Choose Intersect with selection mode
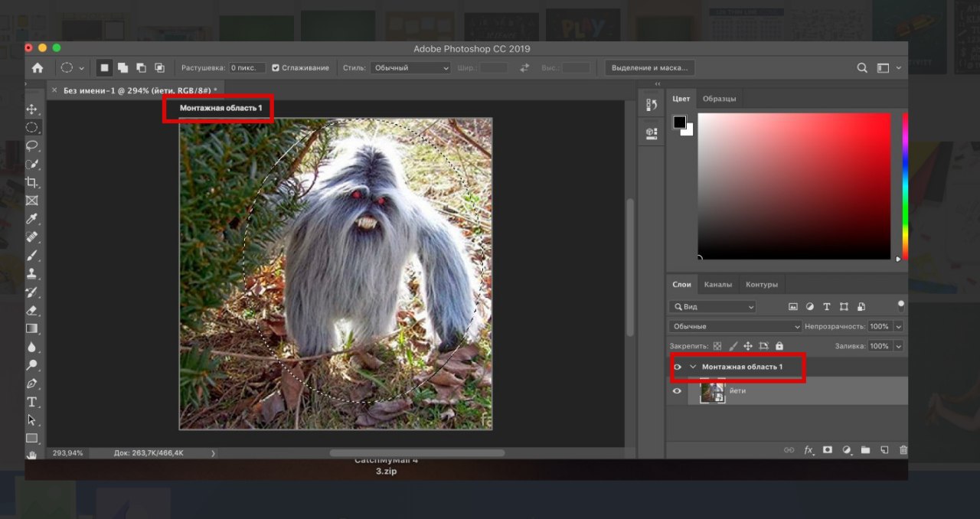 pyautogui.click(x=159, y=67)
